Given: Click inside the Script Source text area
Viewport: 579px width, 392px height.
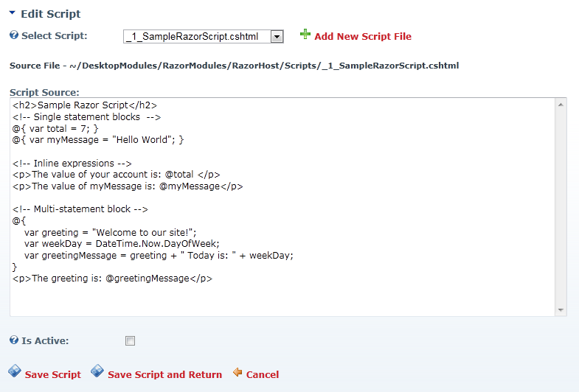Looking at the screenshot, I should point(282,207).
